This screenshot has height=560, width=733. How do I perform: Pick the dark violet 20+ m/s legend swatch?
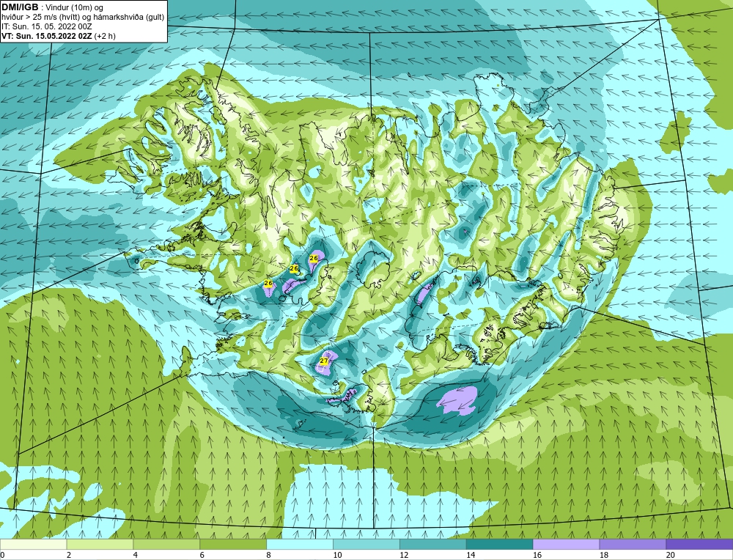tap(699, 545)
